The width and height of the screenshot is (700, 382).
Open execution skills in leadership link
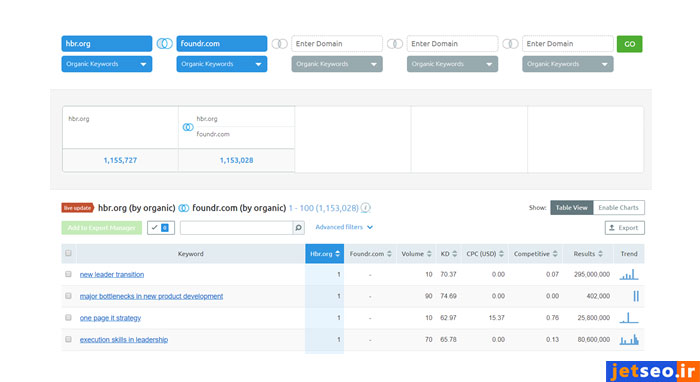[124, 340]
